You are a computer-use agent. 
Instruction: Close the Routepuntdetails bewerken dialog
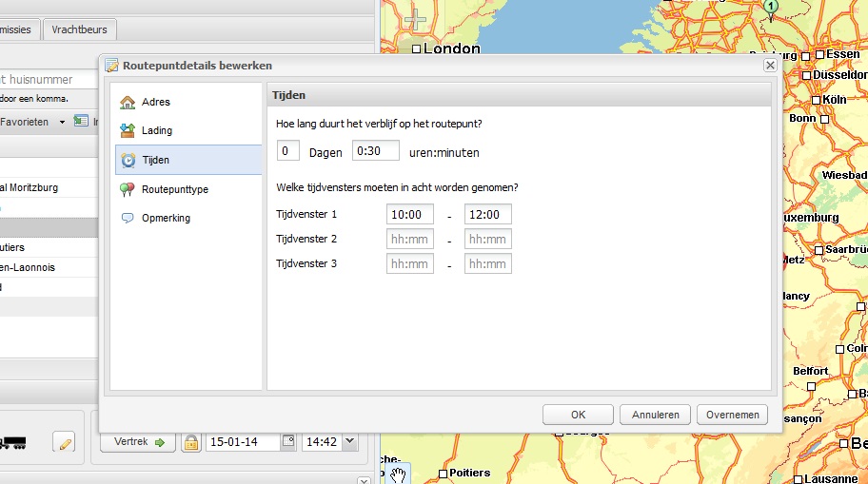click(769, 66)
